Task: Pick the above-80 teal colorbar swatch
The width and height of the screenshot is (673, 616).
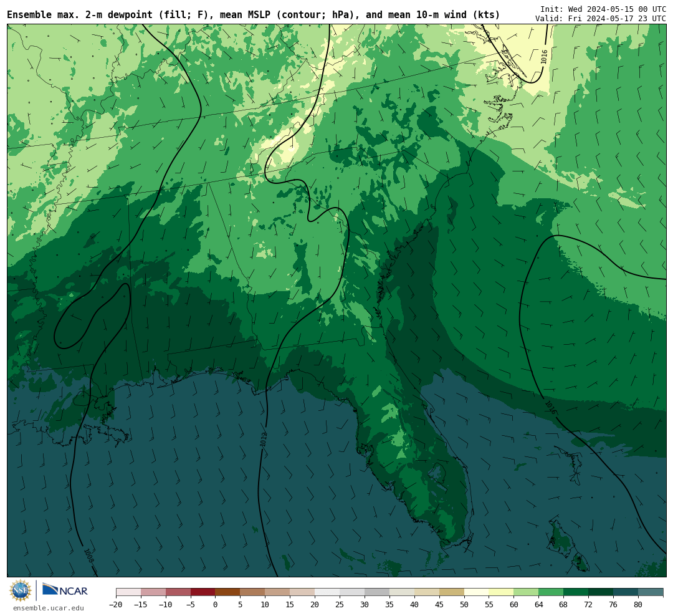Action: tap(651, 592)
